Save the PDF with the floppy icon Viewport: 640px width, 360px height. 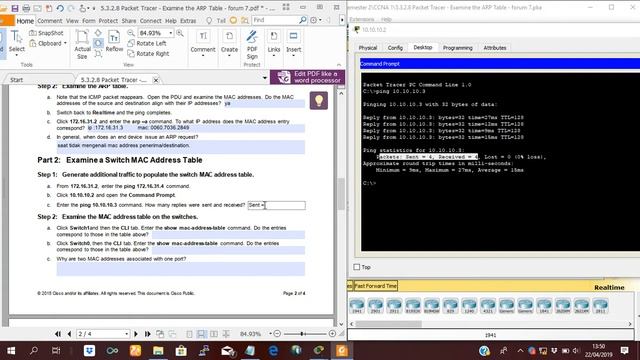pos(15,8)
